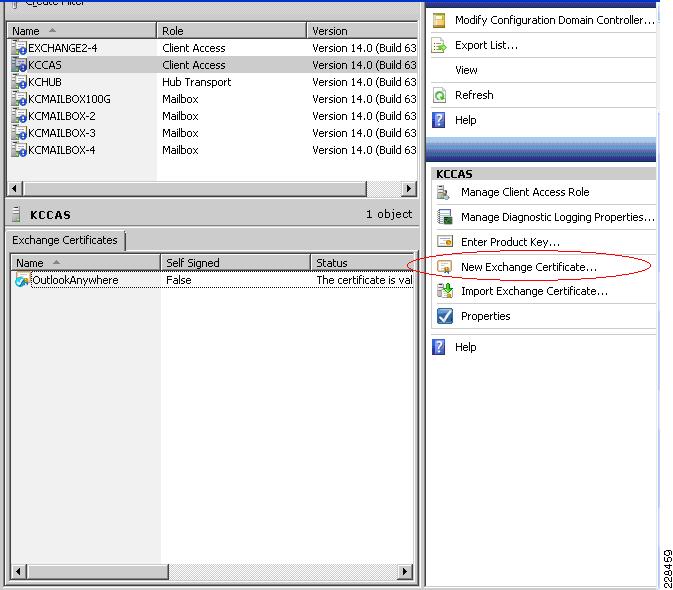
Task: Open KCCAS Properties action
Action: [x=485, y=316]
